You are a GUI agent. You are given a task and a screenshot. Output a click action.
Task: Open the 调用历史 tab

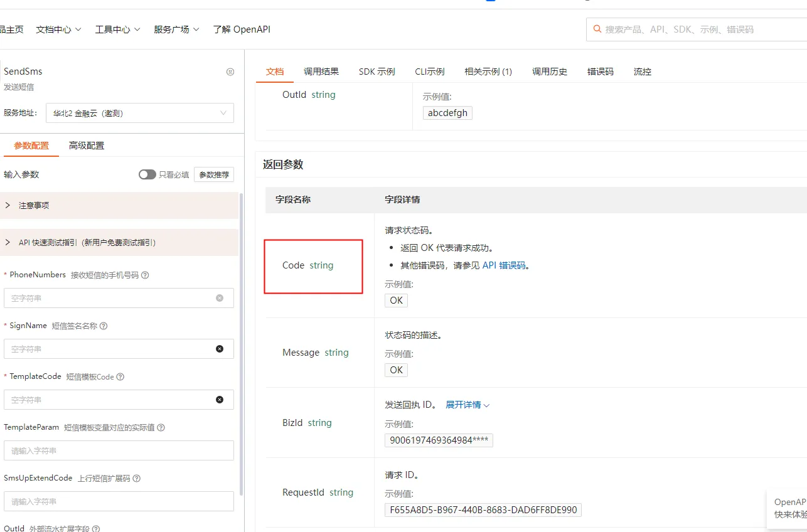[x=550, y=72]
